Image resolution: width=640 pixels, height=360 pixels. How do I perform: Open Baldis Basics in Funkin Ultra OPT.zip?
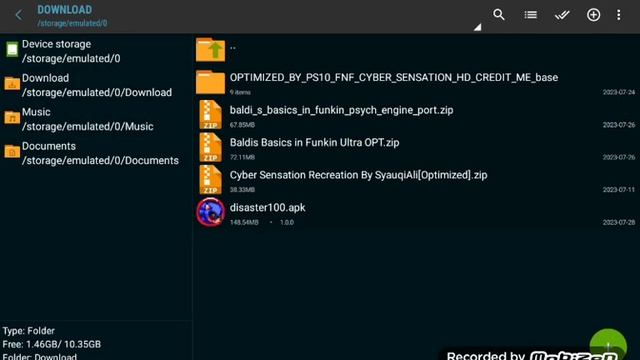(x=314, y=142)
